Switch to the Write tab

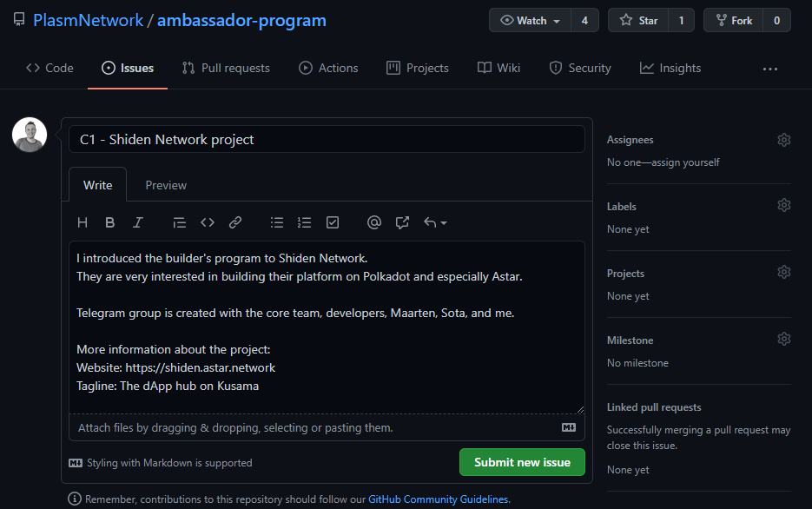(x=97, y=185)
